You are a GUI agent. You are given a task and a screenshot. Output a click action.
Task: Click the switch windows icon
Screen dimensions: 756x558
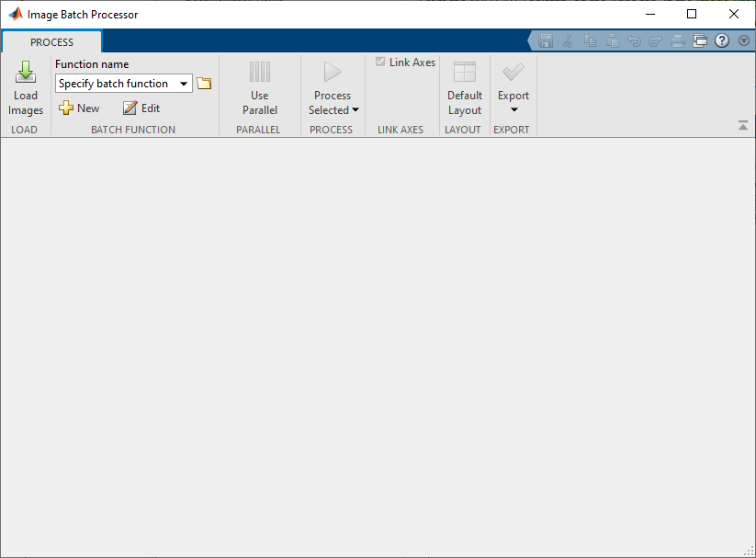click(x=700, y=41)
